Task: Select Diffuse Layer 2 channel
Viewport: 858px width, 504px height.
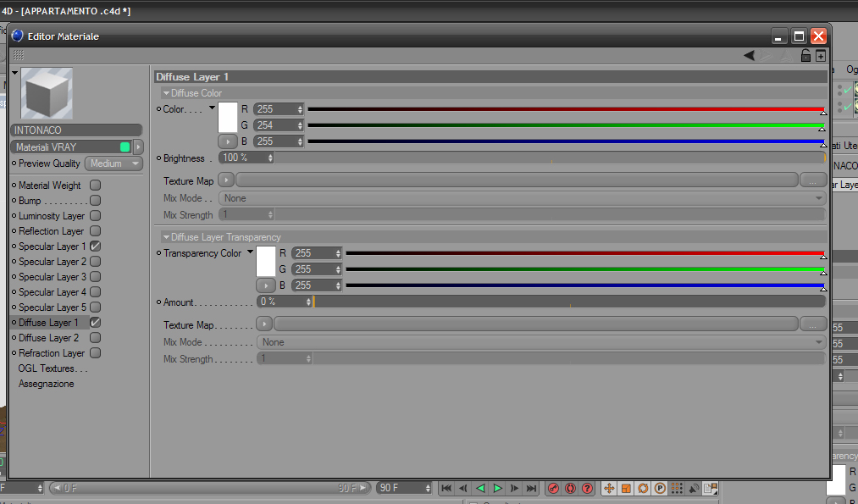Action: (x=48, y=338)
